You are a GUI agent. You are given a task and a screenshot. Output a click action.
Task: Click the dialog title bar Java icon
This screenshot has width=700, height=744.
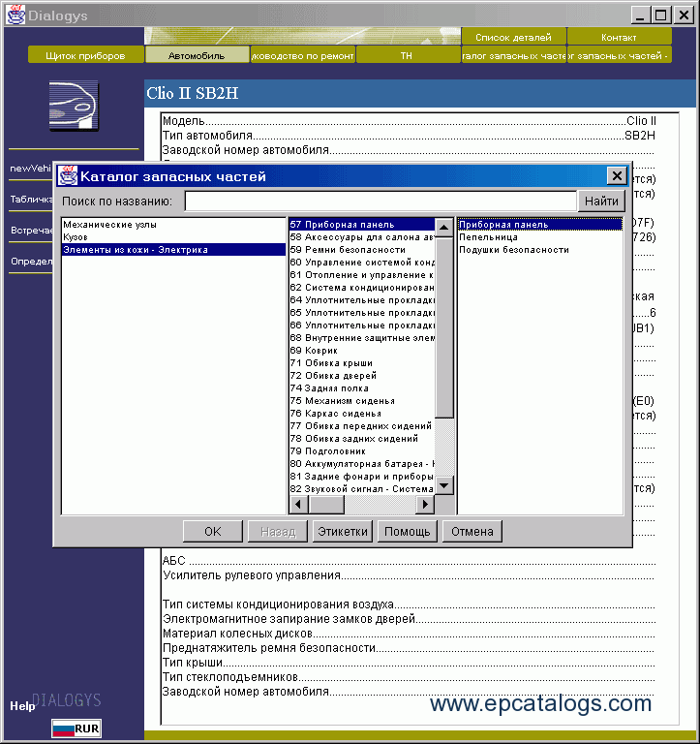click(x=68, y=175)
